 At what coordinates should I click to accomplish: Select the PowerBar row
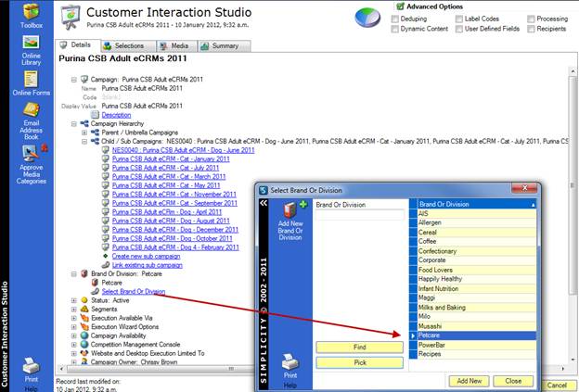click(x=476, y=345)
